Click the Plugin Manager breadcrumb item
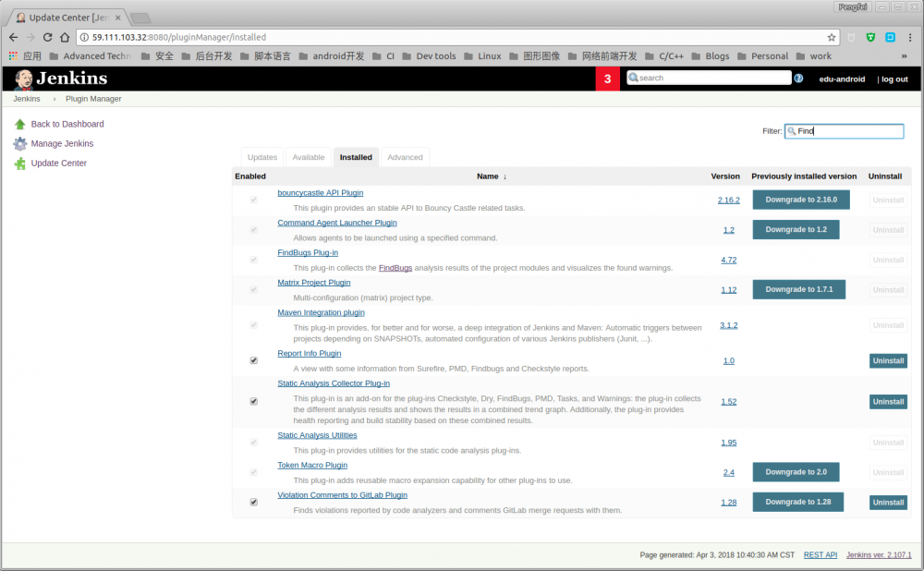The image size is (924, 571). pyautogui.click(x=93, y=99)
